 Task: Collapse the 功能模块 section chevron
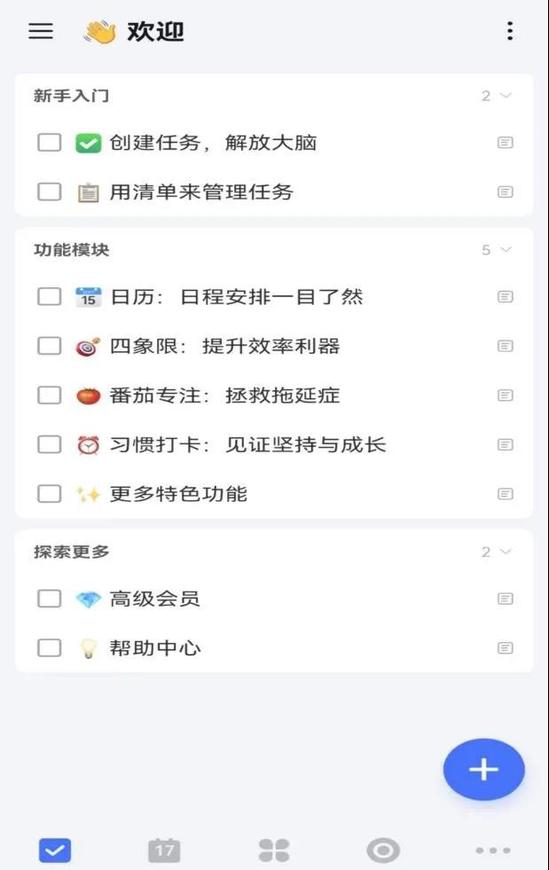tap(505, 250)
